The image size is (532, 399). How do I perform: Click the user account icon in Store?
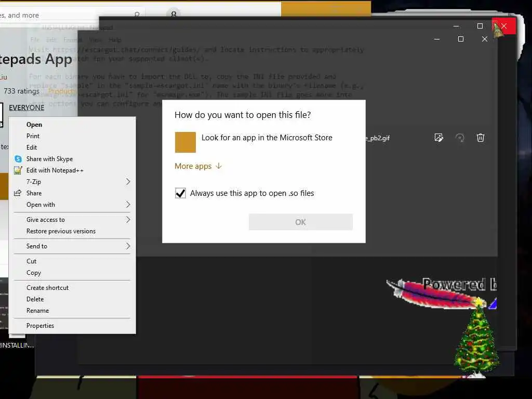[x=174, y=14]
